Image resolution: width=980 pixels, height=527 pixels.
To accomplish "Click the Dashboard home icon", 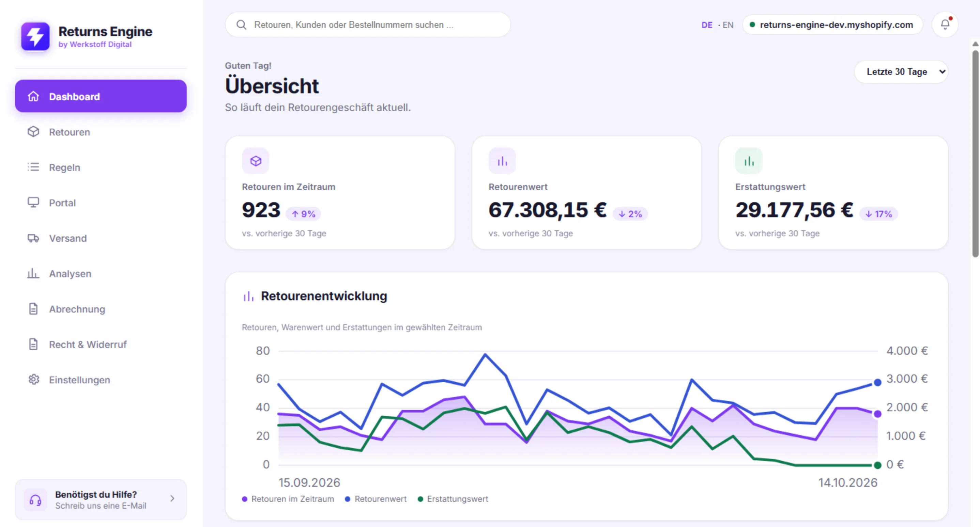I will pyautogui.click(x=33, y=96).
